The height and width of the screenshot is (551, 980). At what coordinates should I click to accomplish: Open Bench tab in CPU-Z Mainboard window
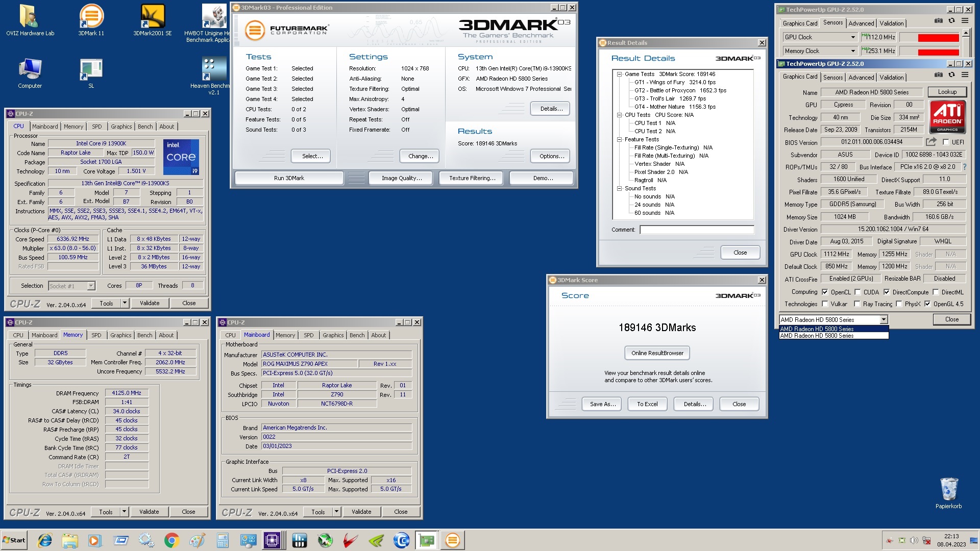pyautogui.click(x=357, y=335)
